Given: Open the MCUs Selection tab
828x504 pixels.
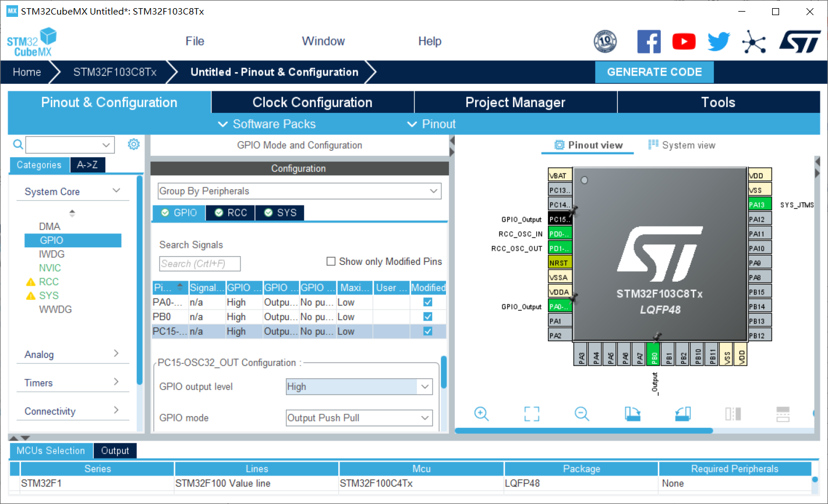Looking at the screenshot, I should tap(51, 450).
